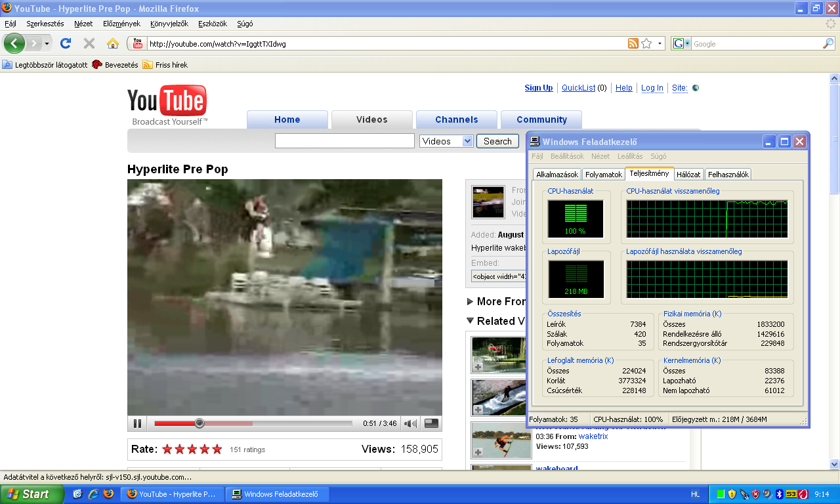The height and width of the screenshot is (504, 840).
Task: Go to Firefox home page icon
Action: click(113, 44)
